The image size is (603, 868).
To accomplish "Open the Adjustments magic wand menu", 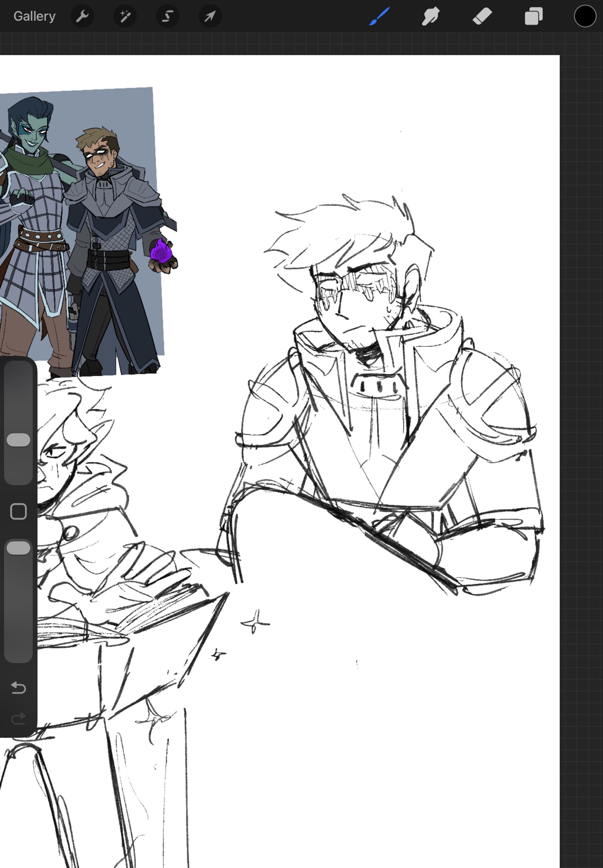I will (125, 16).
